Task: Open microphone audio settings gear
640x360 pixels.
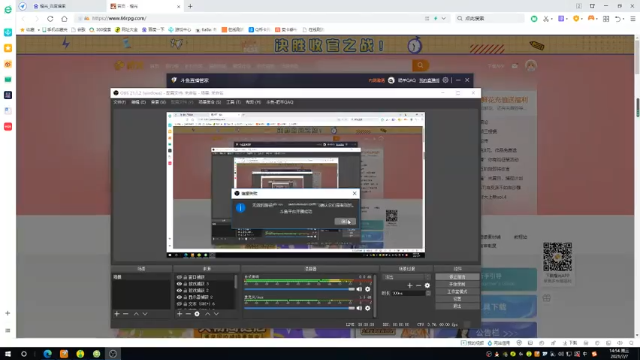Action: 367,308
